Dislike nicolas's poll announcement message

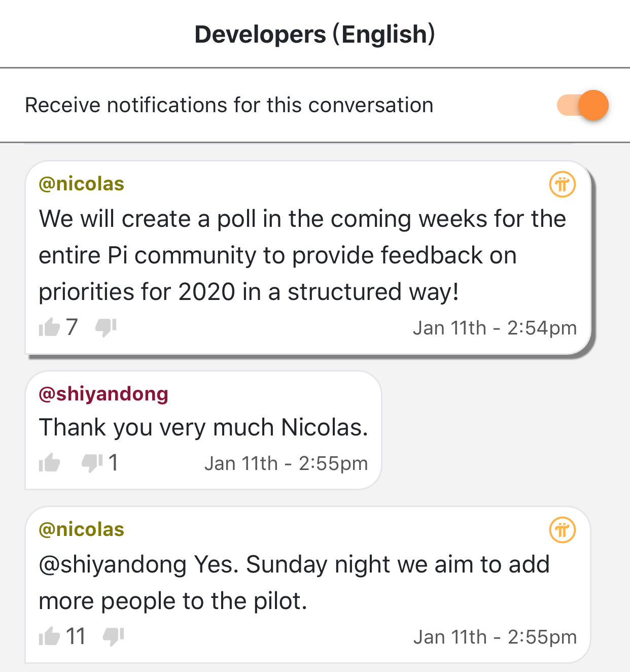pyautogui.click(x=106, y=328)
